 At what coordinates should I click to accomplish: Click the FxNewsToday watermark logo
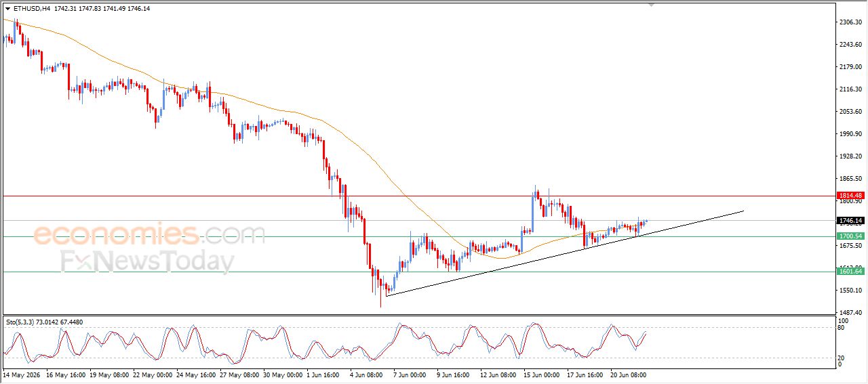coord(148,261)
